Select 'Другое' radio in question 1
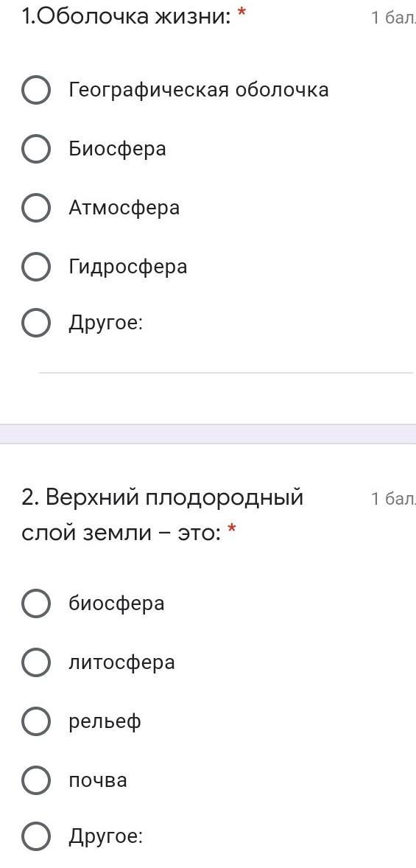Screen dimensions: 416x868 36,323
